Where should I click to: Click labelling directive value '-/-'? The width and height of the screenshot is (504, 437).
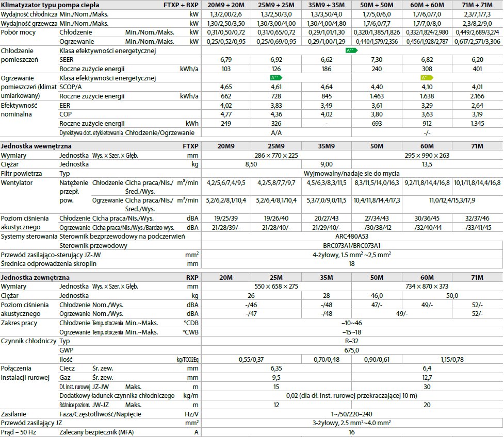point(427,132)
